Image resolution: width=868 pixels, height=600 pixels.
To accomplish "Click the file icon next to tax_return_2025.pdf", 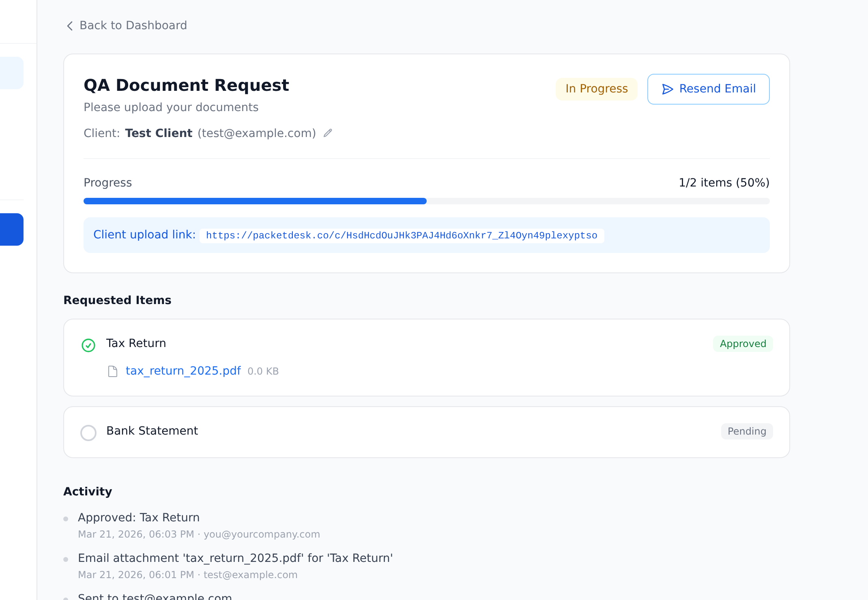I will pyautogui.click(x=113, y=371).
